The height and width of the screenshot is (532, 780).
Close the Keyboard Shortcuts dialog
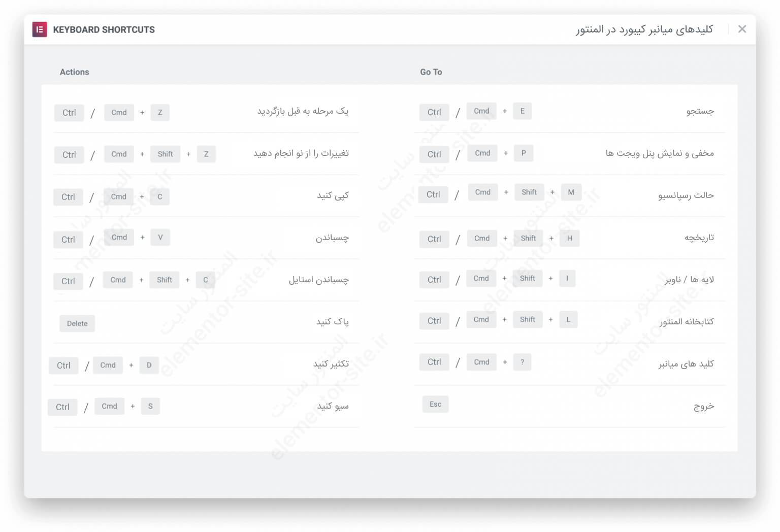[x=742, y=29]
